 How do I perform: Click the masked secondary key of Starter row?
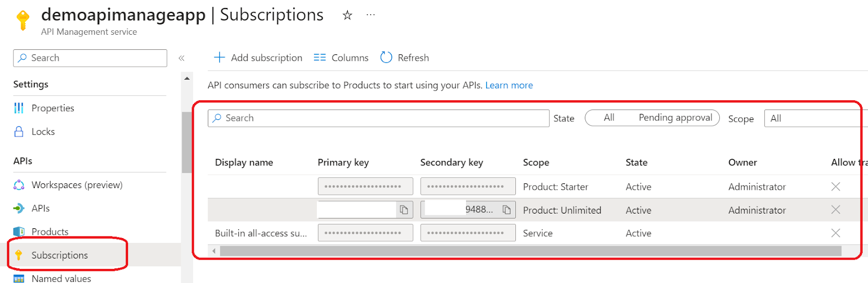(x=468, y=186)
